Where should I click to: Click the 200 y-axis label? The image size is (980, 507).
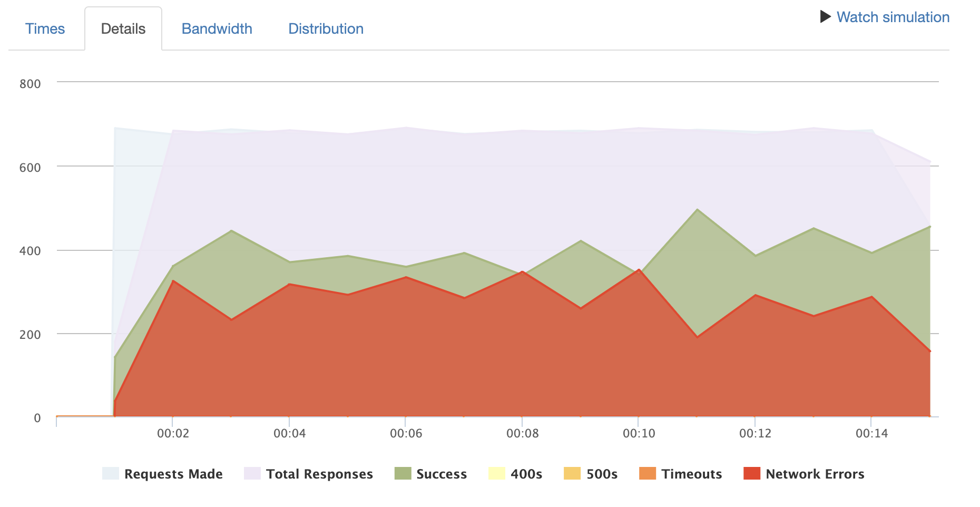pos(30,334)
